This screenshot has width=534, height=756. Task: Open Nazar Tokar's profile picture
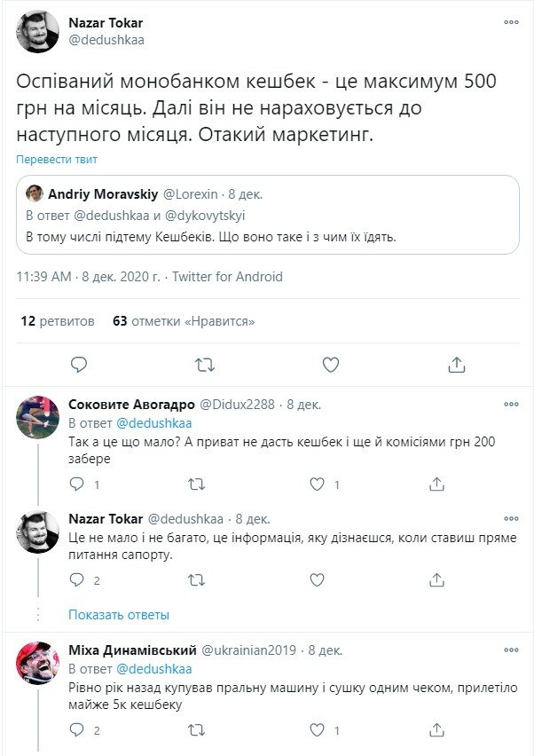[x=36, y=28]
